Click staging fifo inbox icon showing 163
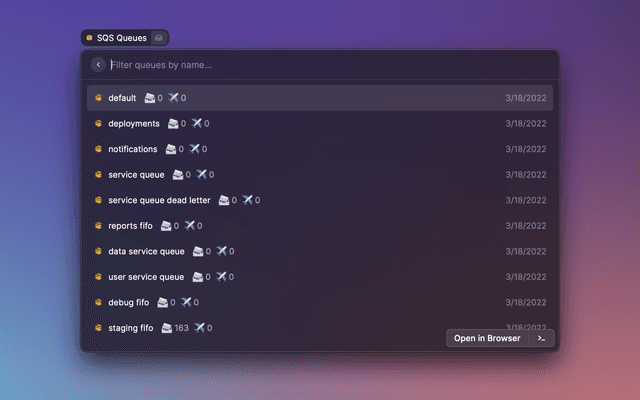 [x=167, y=328]
